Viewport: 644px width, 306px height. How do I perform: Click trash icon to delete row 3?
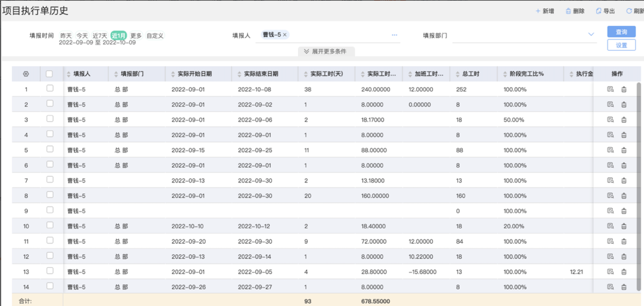coord(624,120)
